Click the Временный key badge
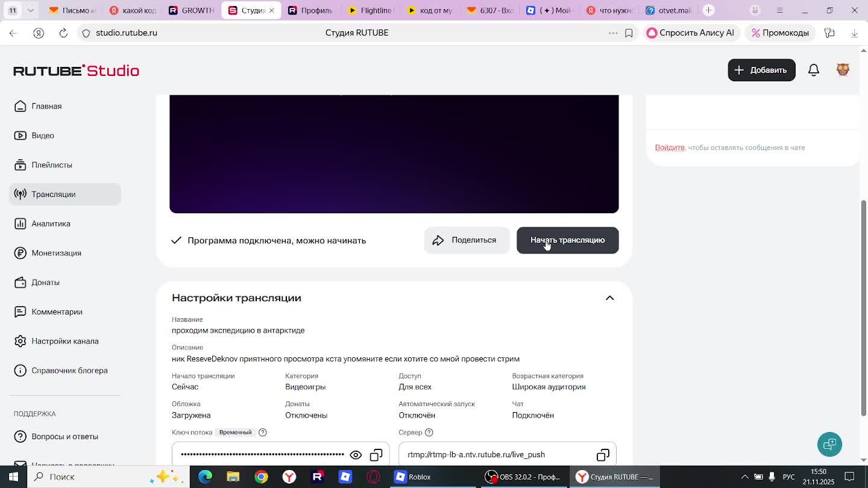 235,433
